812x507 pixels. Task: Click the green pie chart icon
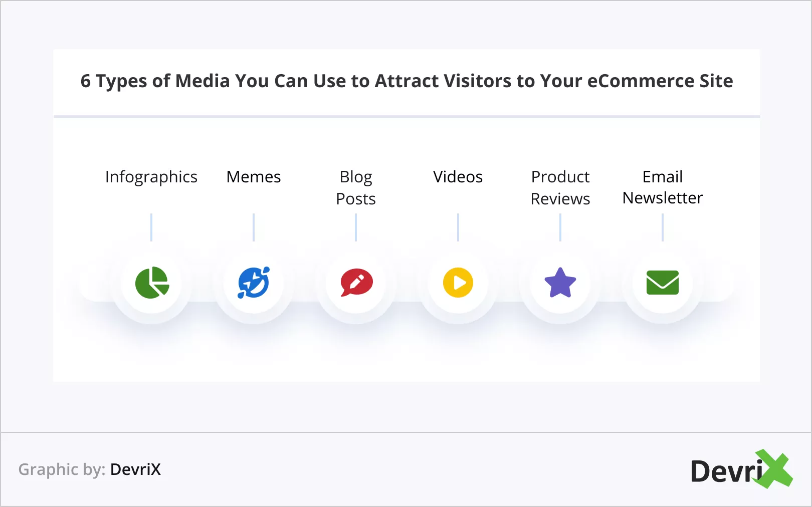tap(152, 283)
